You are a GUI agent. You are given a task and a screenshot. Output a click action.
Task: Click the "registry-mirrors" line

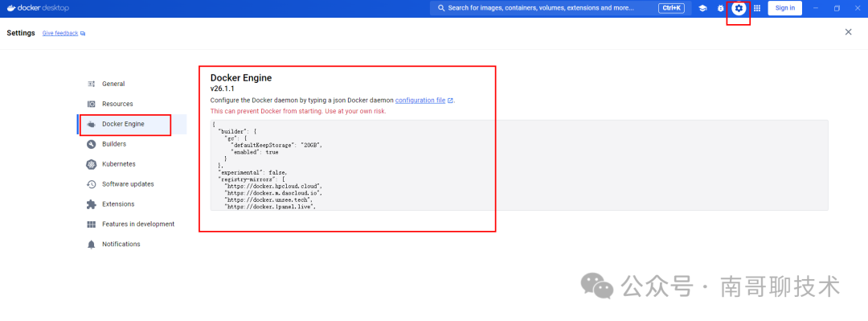tap(251, 179)
